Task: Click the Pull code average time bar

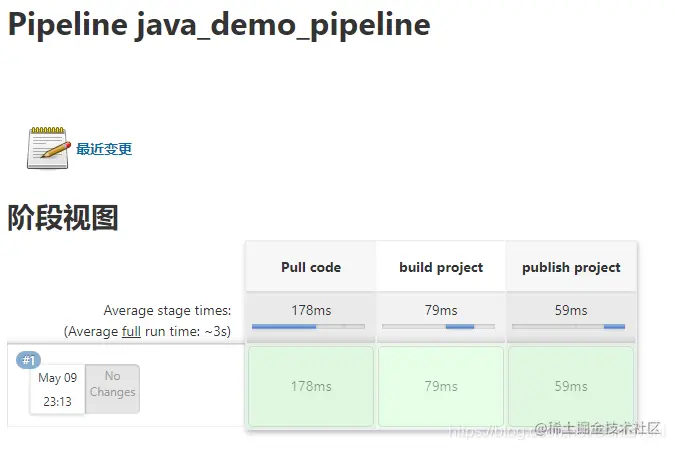Action: [309, 326]
